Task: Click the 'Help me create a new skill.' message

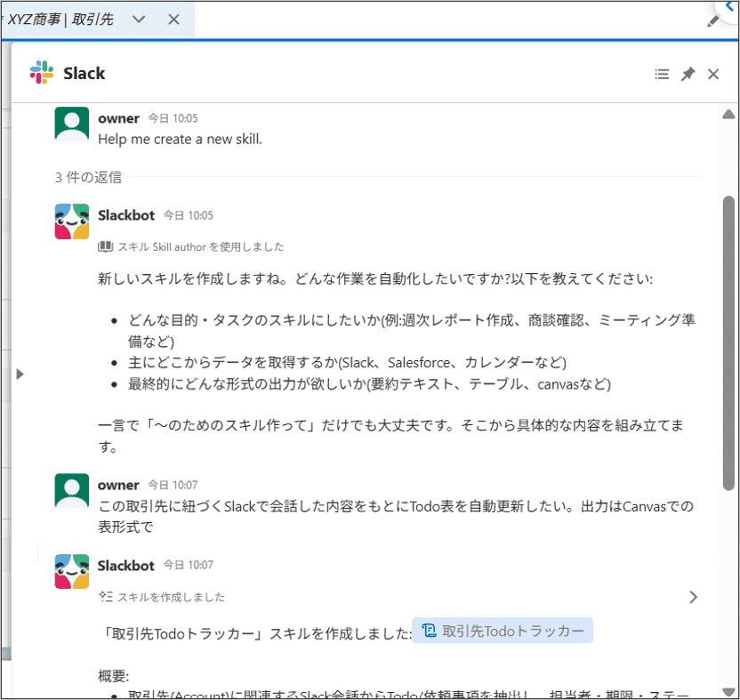Action: click(x=180, y=140)
